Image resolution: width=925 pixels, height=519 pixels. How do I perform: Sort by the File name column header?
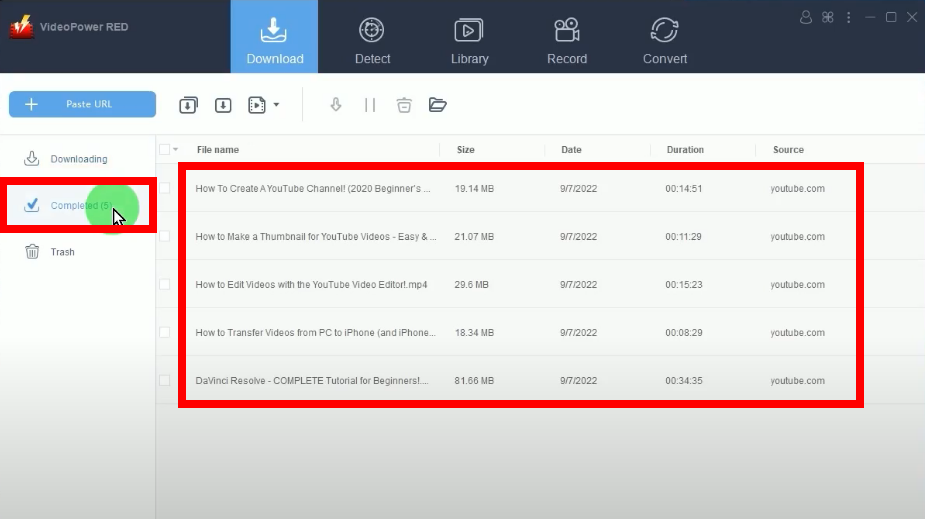(218, 150)
